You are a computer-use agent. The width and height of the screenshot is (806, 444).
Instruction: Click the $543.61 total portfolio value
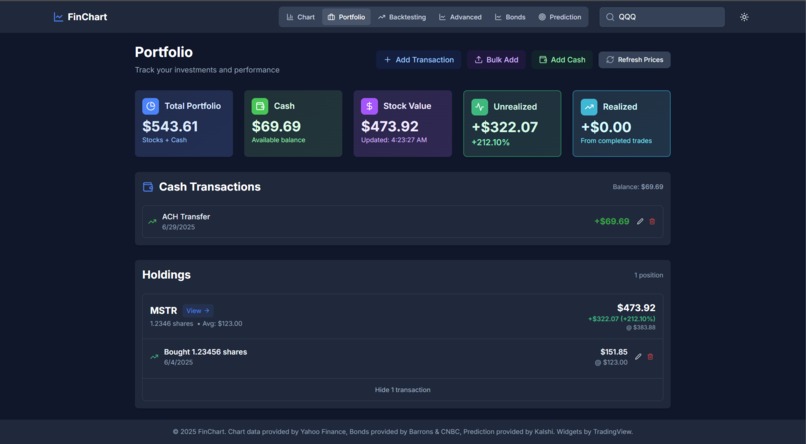170,126
